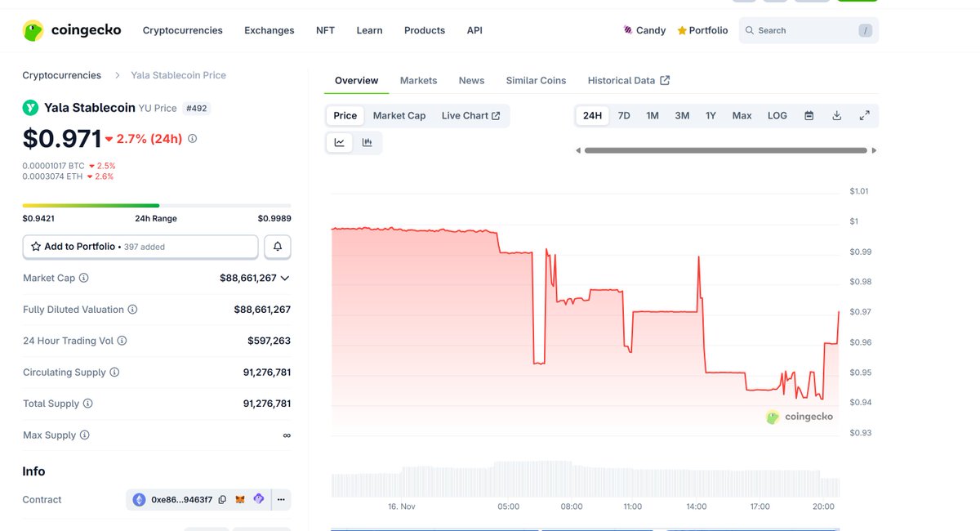Open the Cryptocurrencies nav menu
980x531 pixels.
pyautogui.click(x=183, y=30)
